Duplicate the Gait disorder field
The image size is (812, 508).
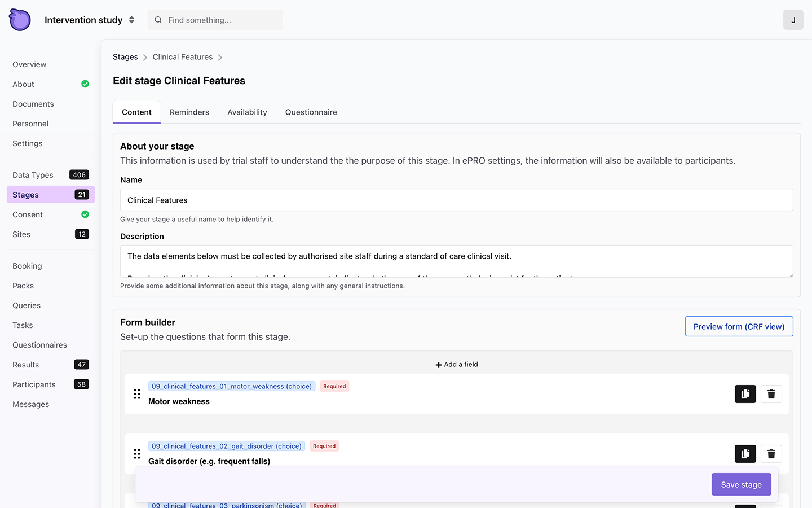pos(745,454)
